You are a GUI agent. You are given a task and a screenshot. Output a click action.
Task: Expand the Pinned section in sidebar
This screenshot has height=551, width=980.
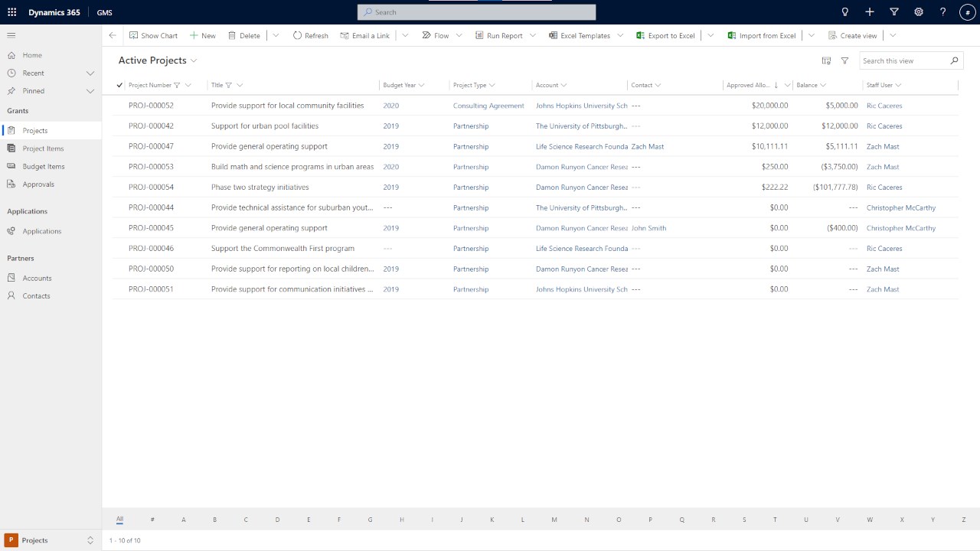point(90,90)
